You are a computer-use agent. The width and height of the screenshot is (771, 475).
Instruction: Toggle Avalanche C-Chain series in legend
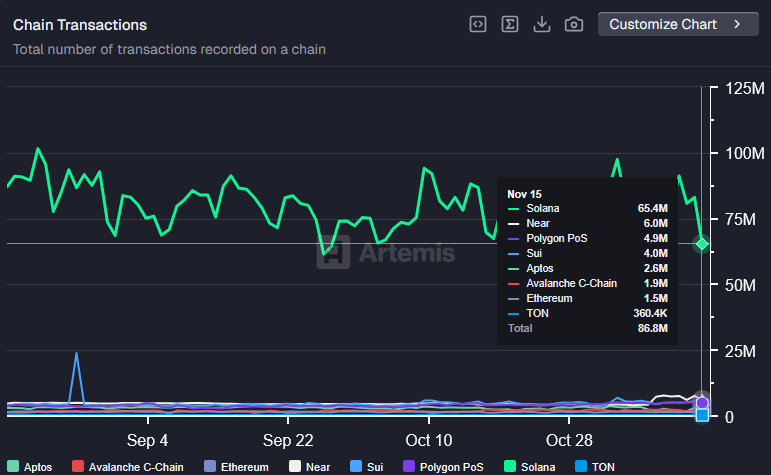coord(128,466)
